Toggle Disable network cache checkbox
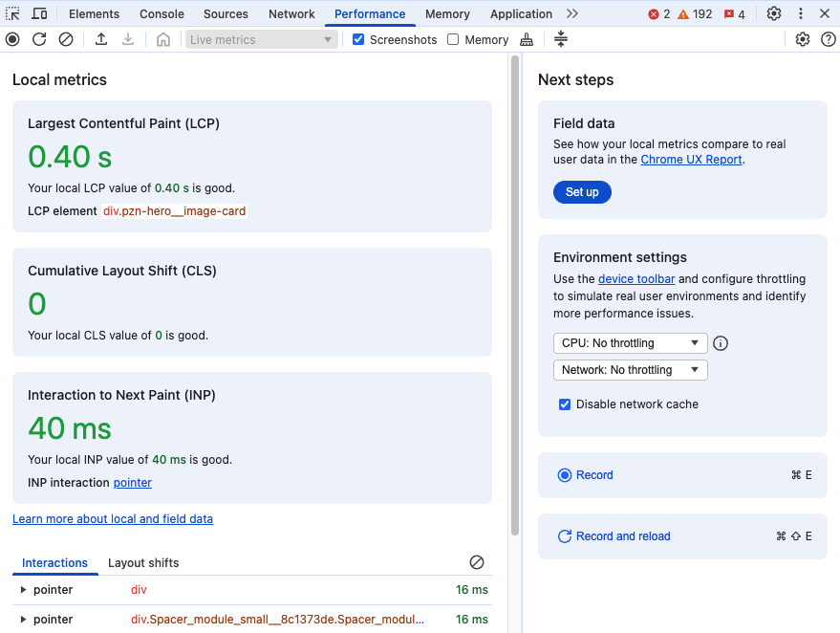This screenshot has width=840, height=633. click(565, 404)
